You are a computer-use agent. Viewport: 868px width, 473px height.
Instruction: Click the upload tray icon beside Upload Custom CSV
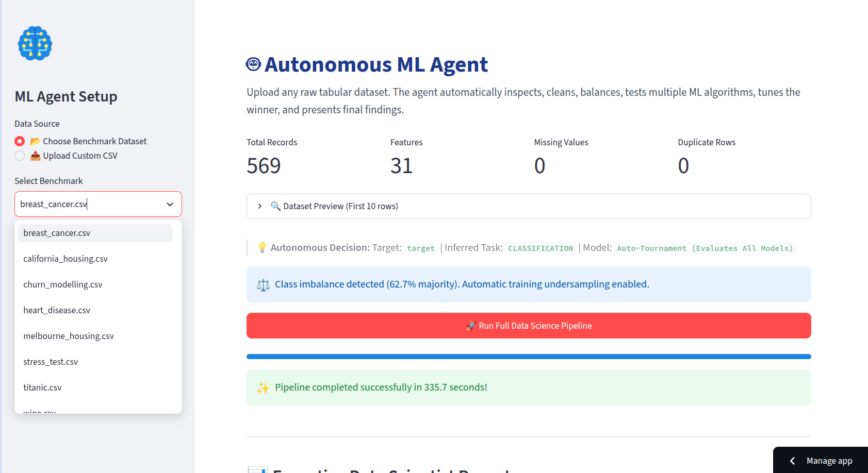pos(35,156)
